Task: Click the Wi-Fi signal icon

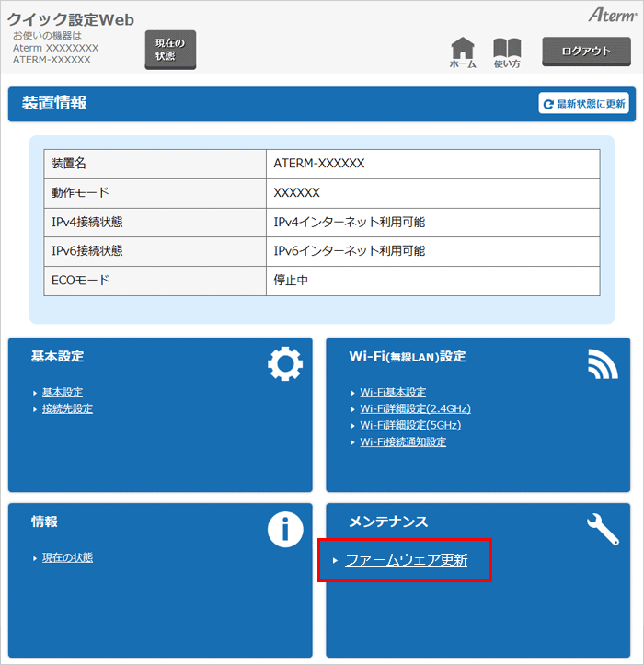Action: [x=603, y=365]
